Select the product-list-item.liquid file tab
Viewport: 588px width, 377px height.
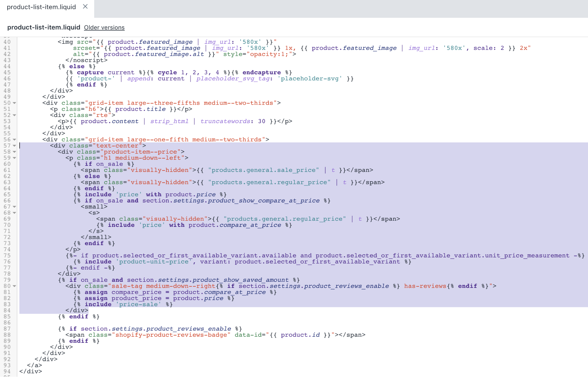pos(41,7)
